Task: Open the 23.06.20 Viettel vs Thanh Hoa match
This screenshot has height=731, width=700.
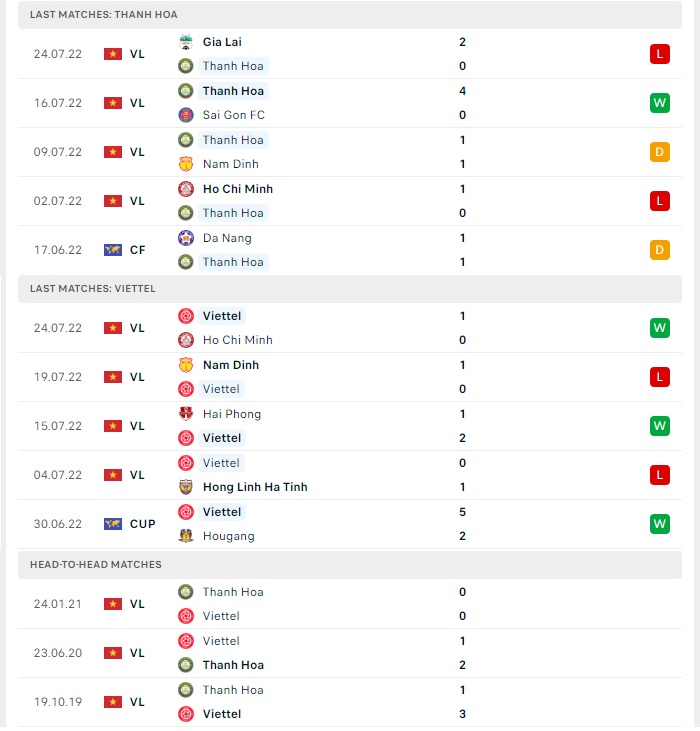Action: click(350, 653)
